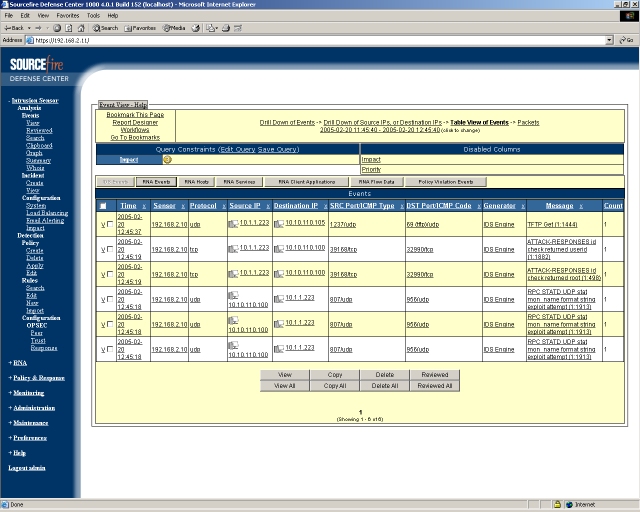Disable Message column with its x
This screenshot has width=640, height=512.
coord(581,206)
